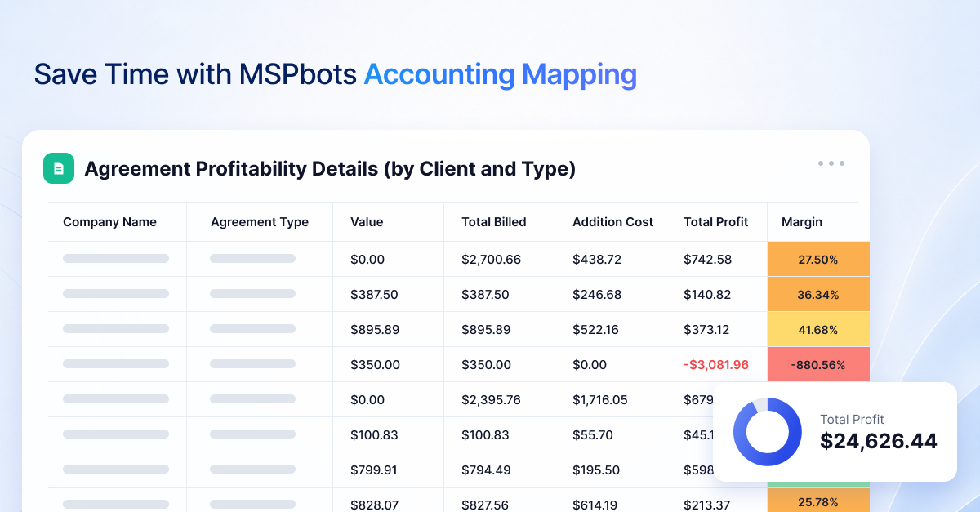Click the $100.83 Value cell

(x=374, y=435)
